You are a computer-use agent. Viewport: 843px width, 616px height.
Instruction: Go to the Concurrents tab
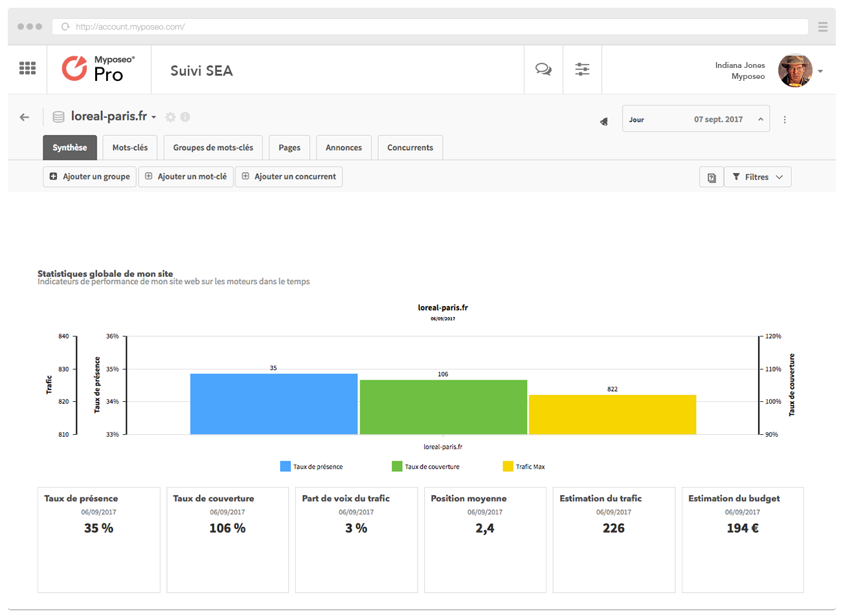click(410, 148)
